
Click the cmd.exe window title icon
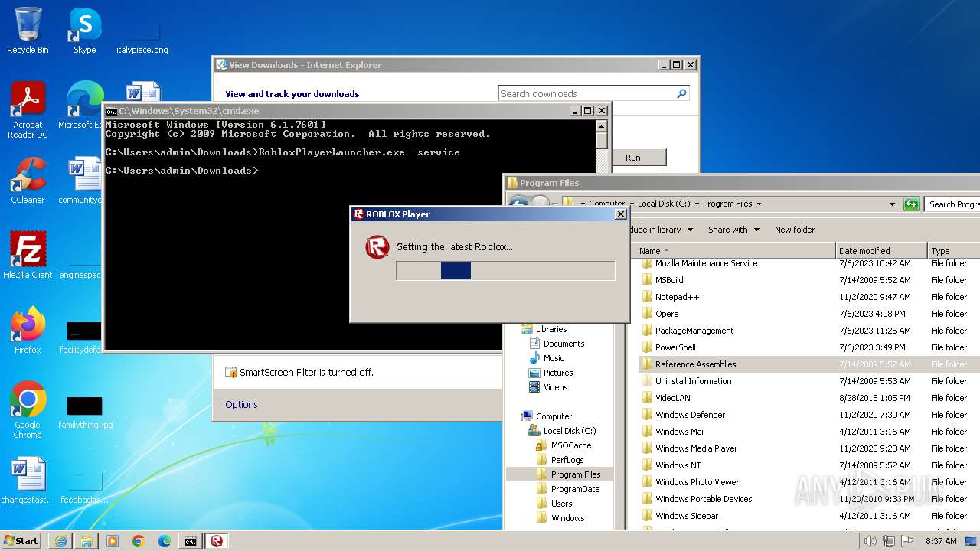click(111, 111)
